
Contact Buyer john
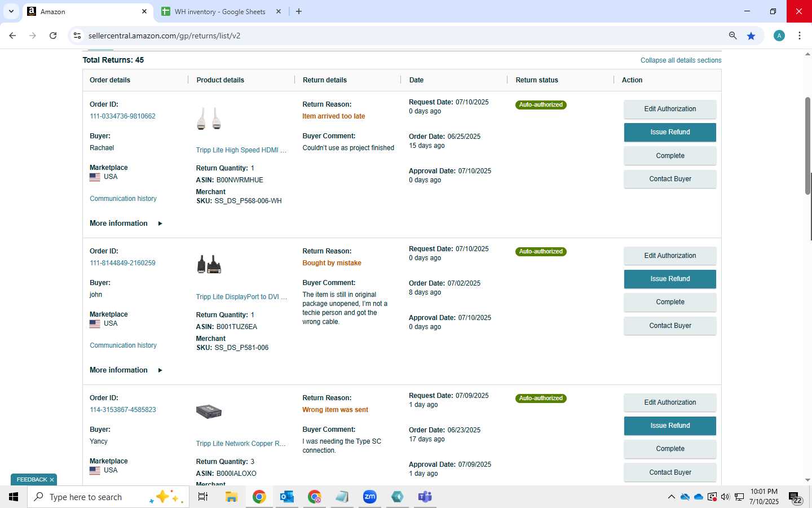click(670, 326)
